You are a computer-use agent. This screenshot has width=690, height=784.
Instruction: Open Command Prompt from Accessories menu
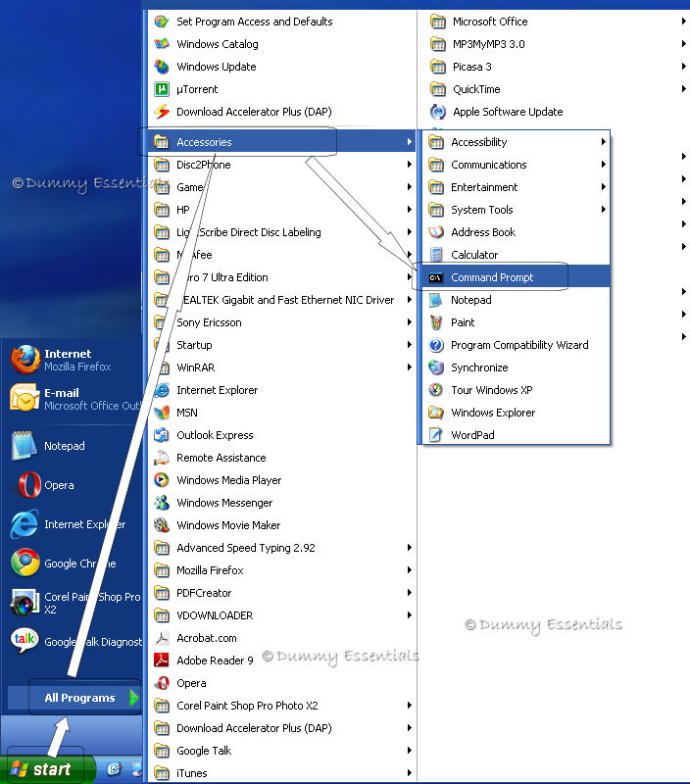[516, 277]
